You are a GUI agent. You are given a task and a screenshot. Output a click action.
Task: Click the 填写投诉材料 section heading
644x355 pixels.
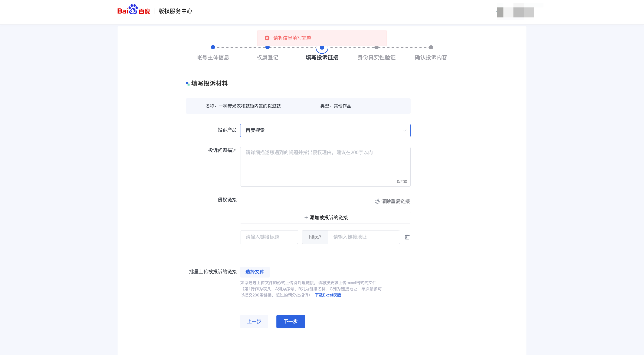coord(209,83)
